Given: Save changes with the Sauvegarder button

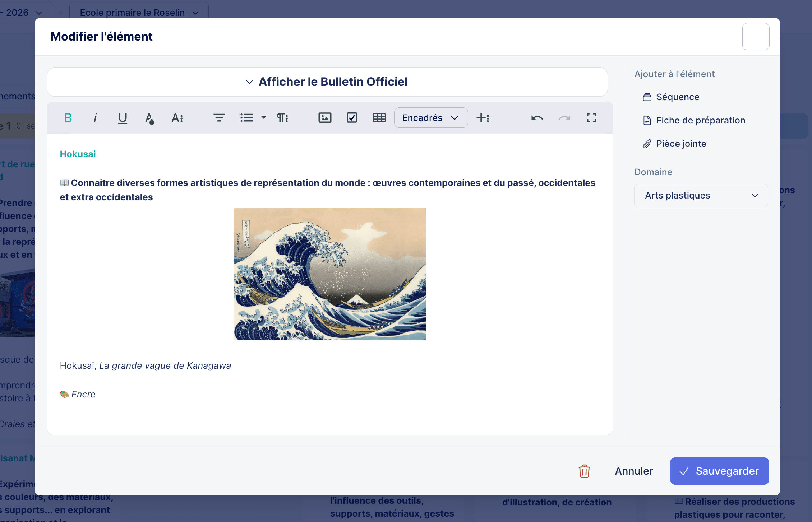Looking at the screenshot, I should [719, 471].
